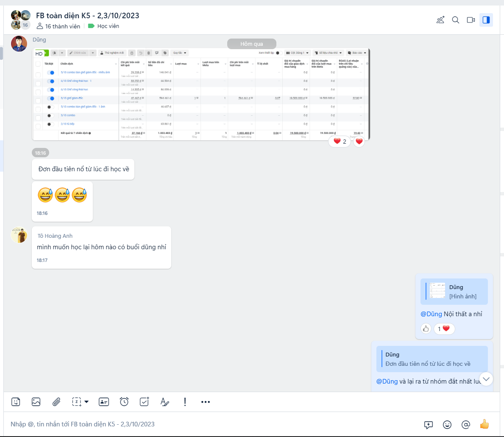
Task: Toggle on the '5/10 combo' campaign switch
Action: pos(51,115)
